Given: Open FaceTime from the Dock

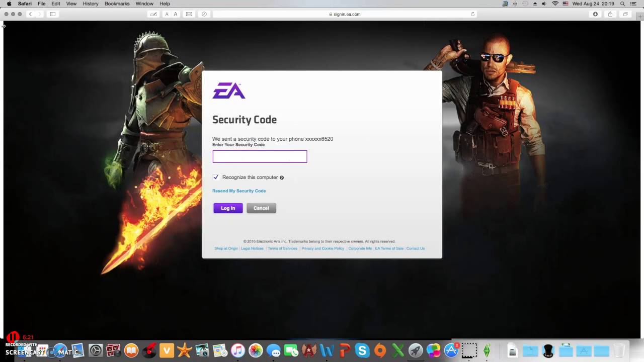Looking at the screenshot, I should click(x=291, y=350).
